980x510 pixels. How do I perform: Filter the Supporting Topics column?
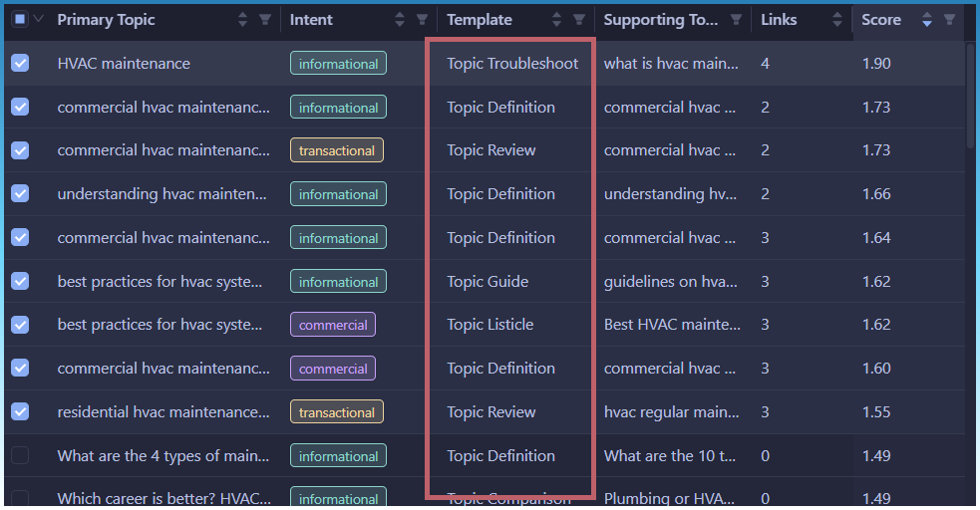point(736,20)
